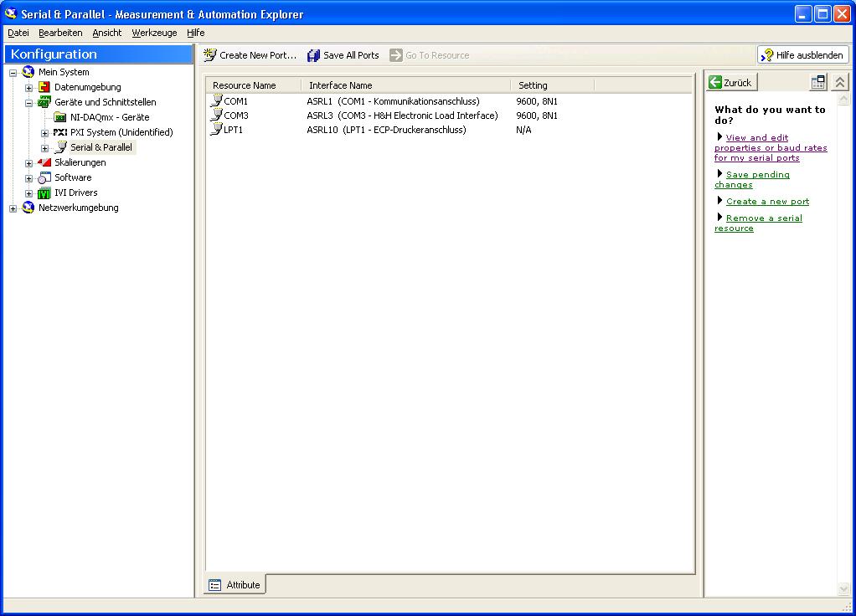Sort by the Resource Name column header
The width and height of the screenshot is (856, 616).
click(x=253, y=85)
